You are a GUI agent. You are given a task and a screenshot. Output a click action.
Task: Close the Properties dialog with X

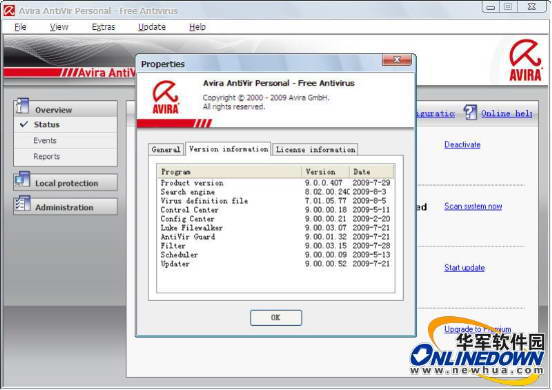(397, 59)
